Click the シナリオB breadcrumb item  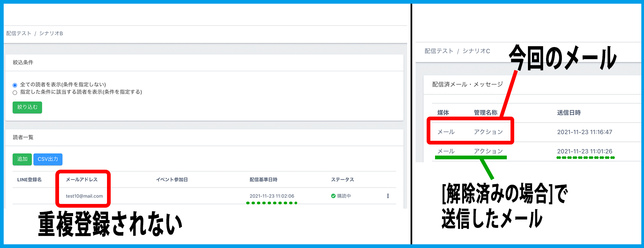(51, 33)
